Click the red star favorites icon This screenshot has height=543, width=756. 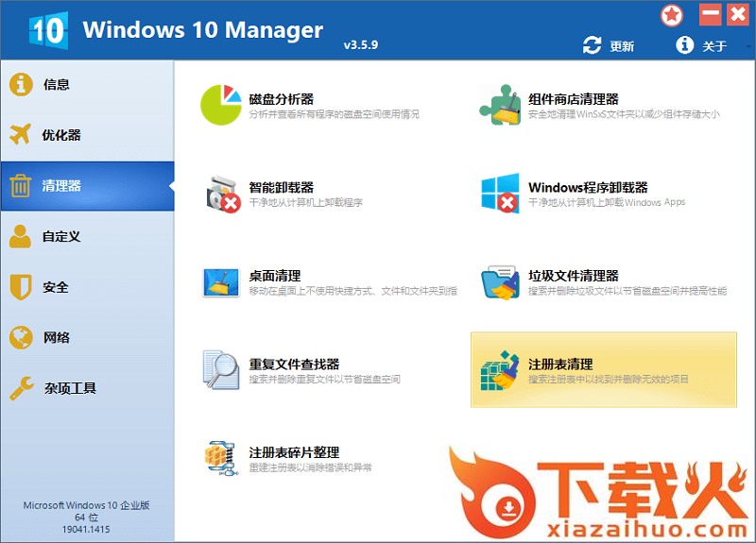(x=672, y=15)
